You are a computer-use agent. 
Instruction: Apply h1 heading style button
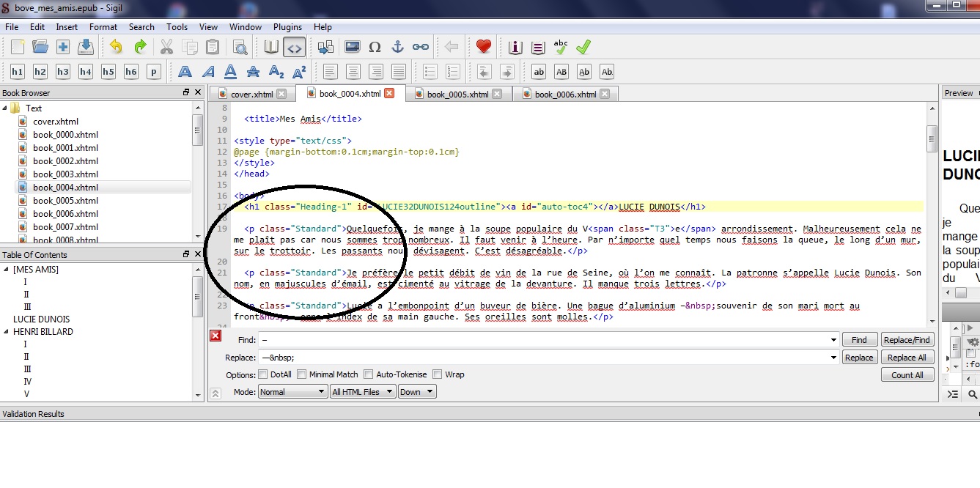click(x=18, y=72)
